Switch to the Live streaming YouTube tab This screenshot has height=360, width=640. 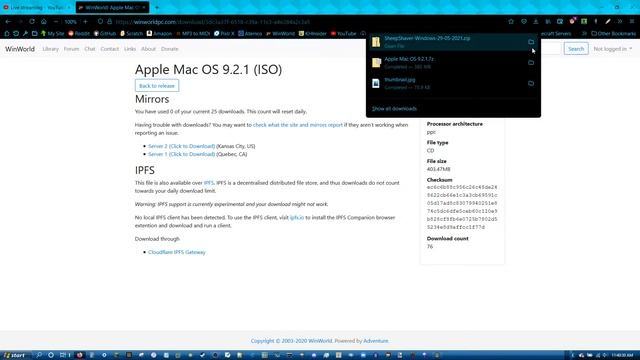(x=37, y=7)
